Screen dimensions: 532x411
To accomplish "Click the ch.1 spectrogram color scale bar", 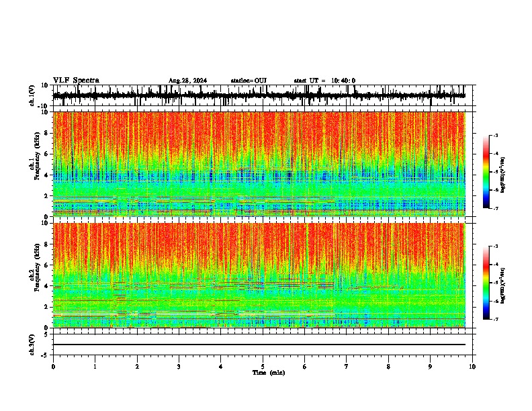I will (486, 172).
